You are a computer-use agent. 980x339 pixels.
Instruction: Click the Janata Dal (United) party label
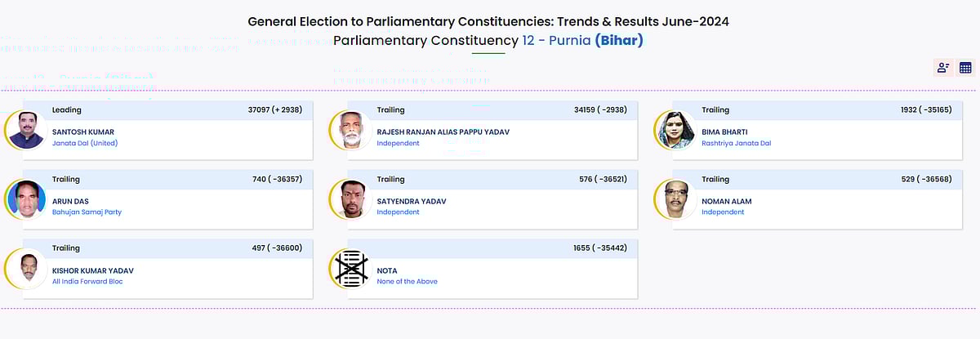85,144
